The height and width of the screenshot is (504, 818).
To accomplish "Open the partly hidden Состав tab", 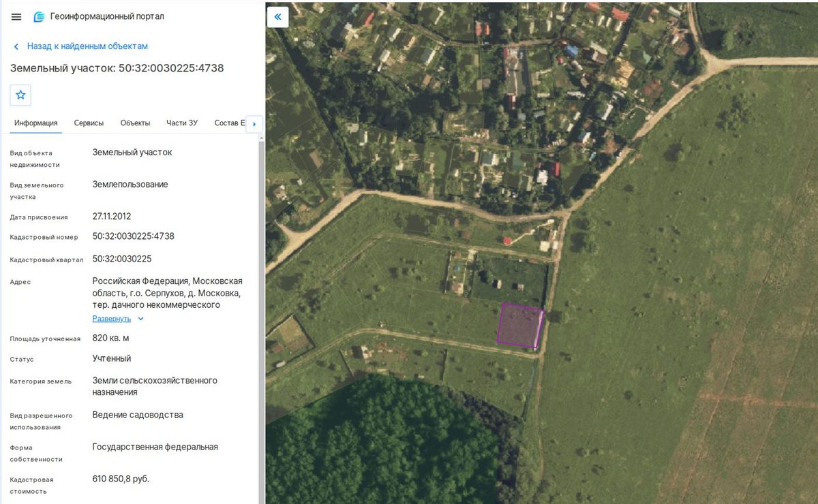I will (x=229, y=123).
